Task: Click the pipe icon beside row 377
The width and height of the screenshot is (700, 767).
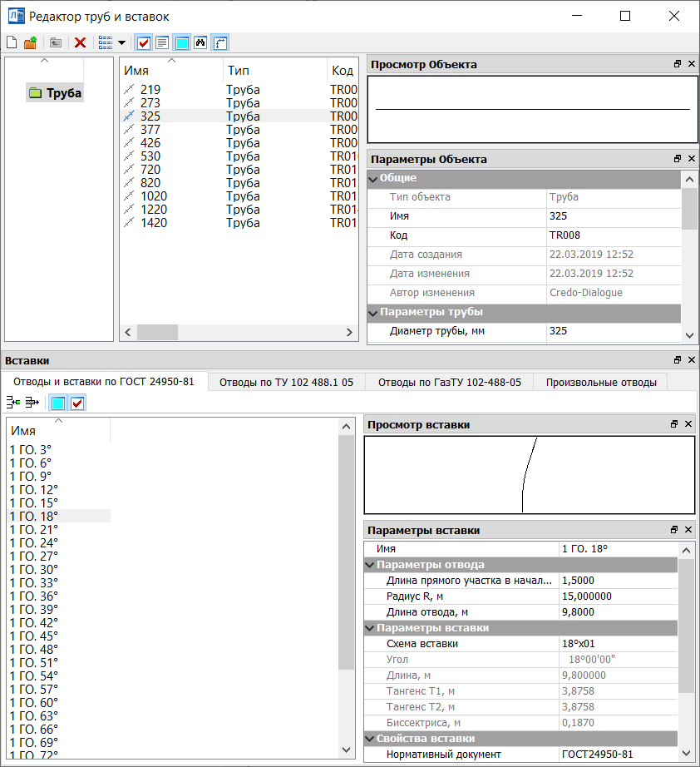Action: pyautogui.click(x=129, y=130)
